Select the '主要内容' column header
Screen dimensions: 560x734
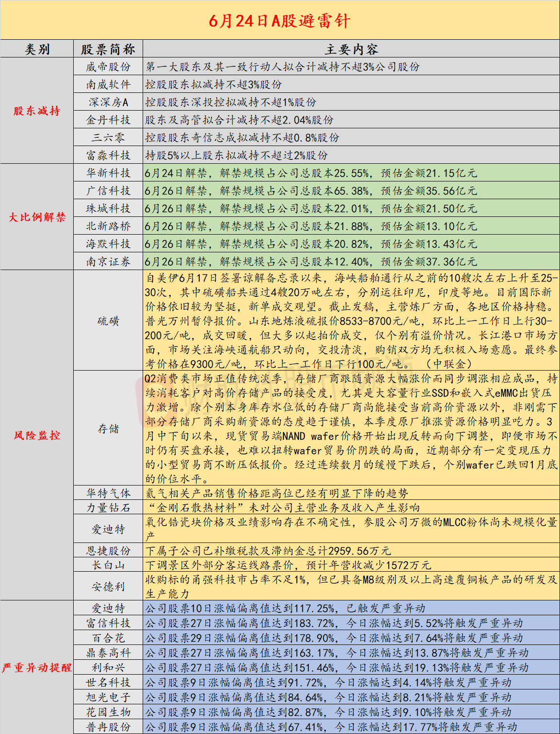click(x=351, y=49)
